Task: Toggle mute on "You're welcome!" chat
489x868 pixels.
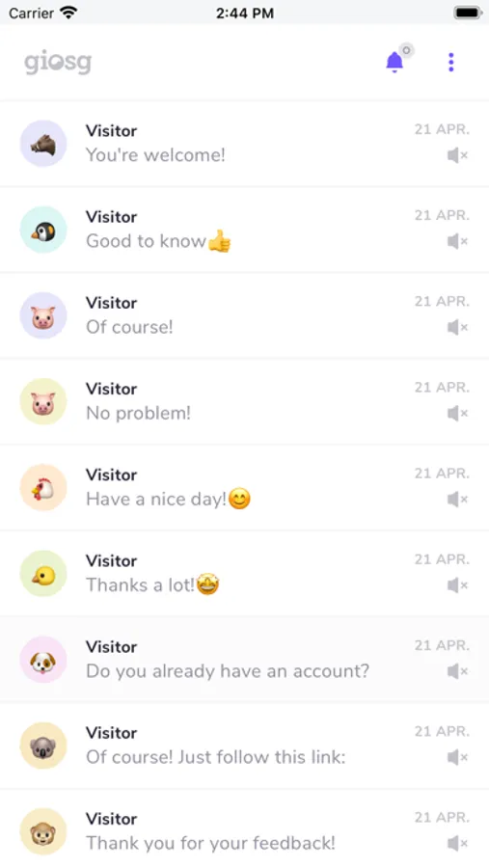Action: tap(457, 155)
